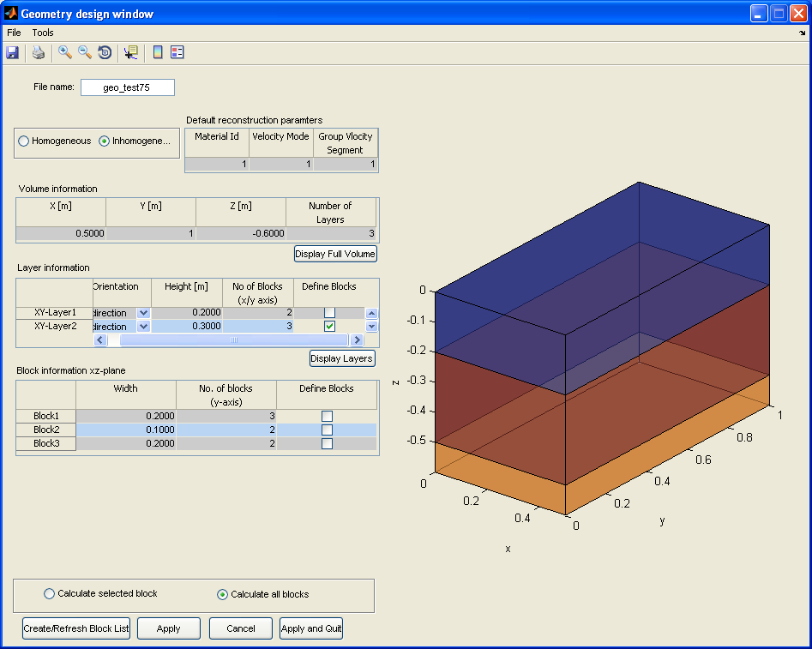Select XY-Layer1 No of Blocks cell
The image size is (812, 649).
pos(258,312)
